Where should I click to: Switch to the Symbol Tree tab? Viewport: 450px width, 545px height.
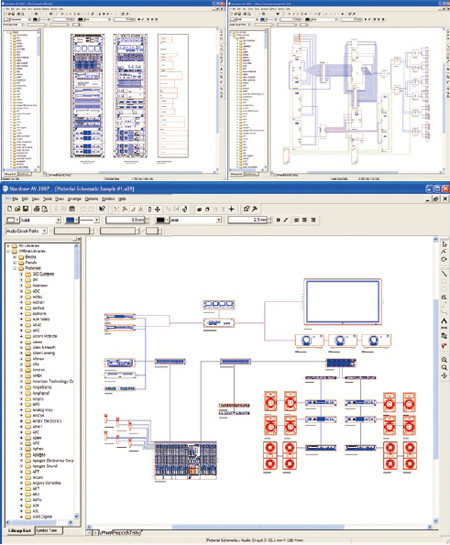(x=48, y=531)
